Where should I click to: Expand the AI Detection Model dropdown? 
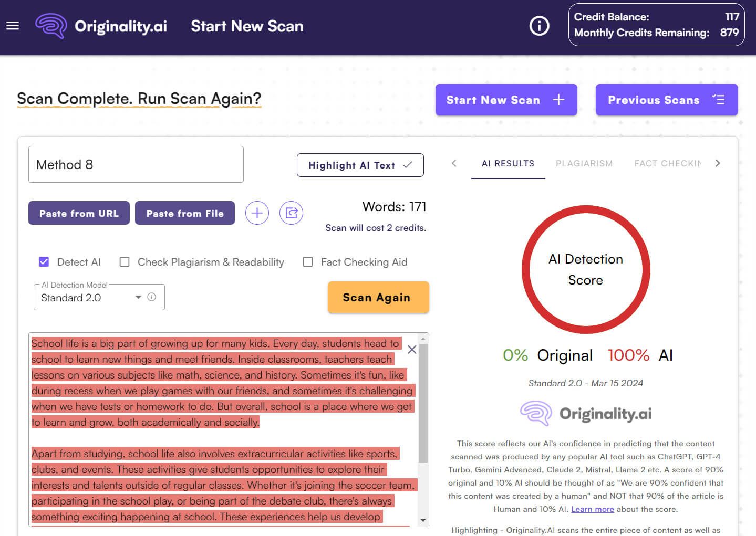138,297
